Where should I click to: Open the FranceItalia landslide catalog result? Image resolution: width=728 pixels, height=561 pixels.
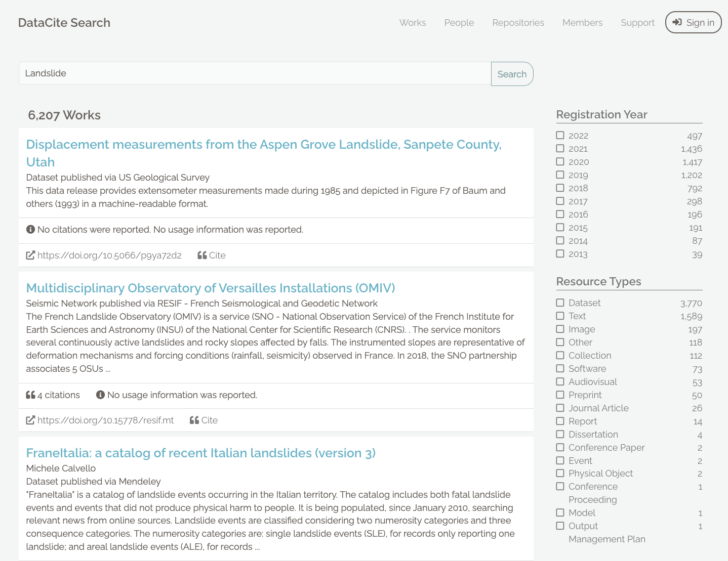[200, 453]
